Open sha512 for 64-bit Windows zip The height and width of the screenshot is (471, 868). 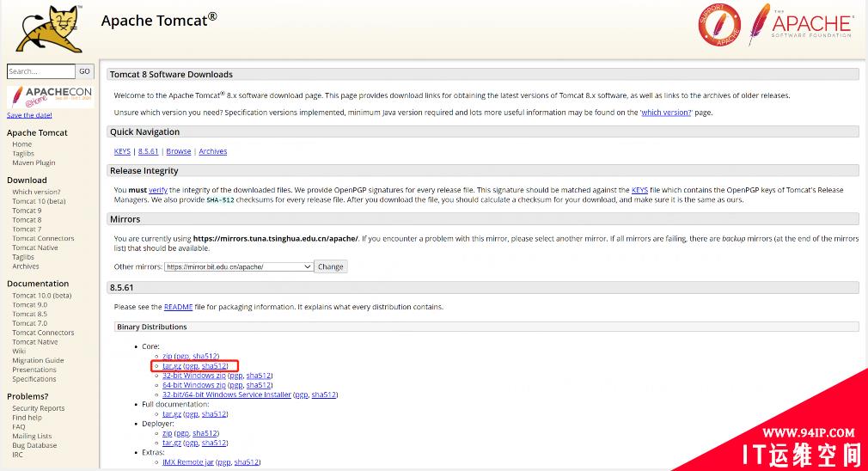point(259,385)
